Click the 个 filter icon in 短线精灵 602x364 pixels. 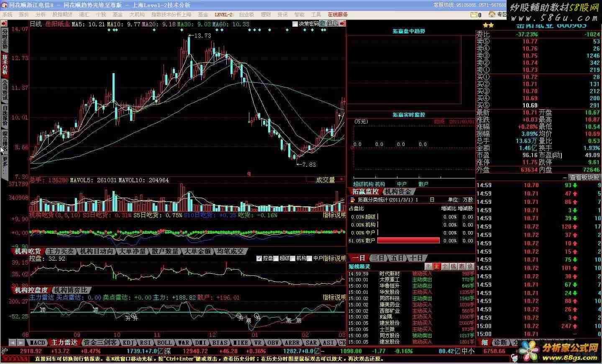445,266
